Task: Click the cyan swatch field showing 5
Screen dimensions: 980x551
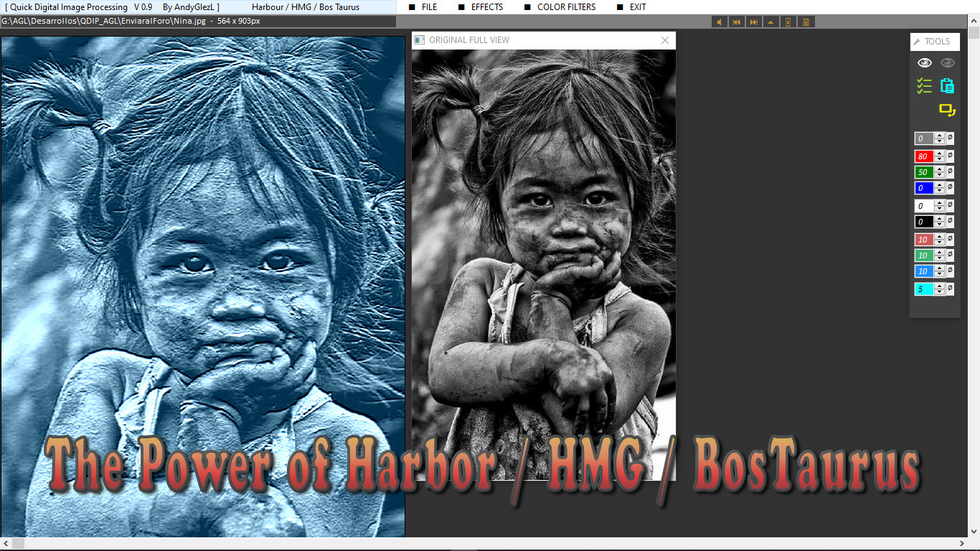Action: pyautogui.click(x=923, y=289)
